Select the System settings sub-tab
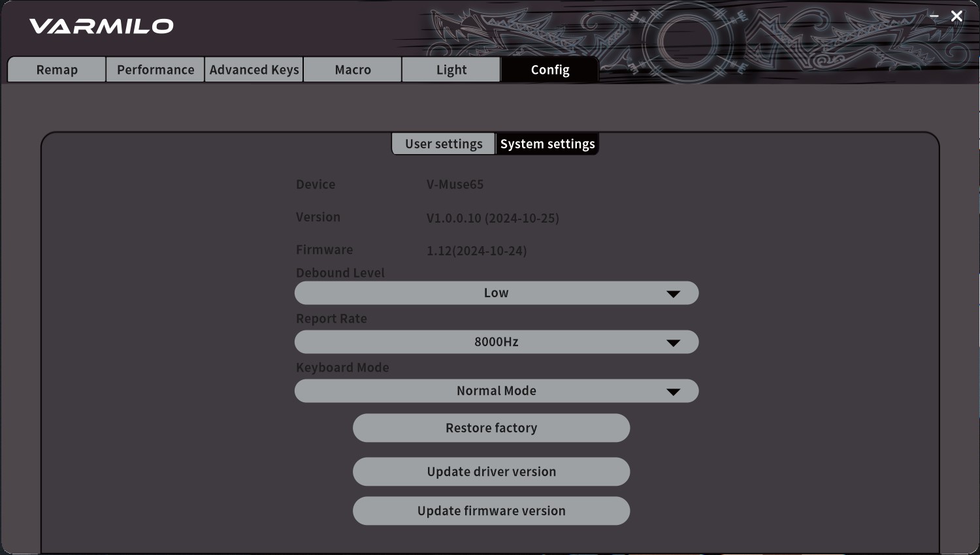The height and width of the screenshot is (555, 980). pos(547,144)
